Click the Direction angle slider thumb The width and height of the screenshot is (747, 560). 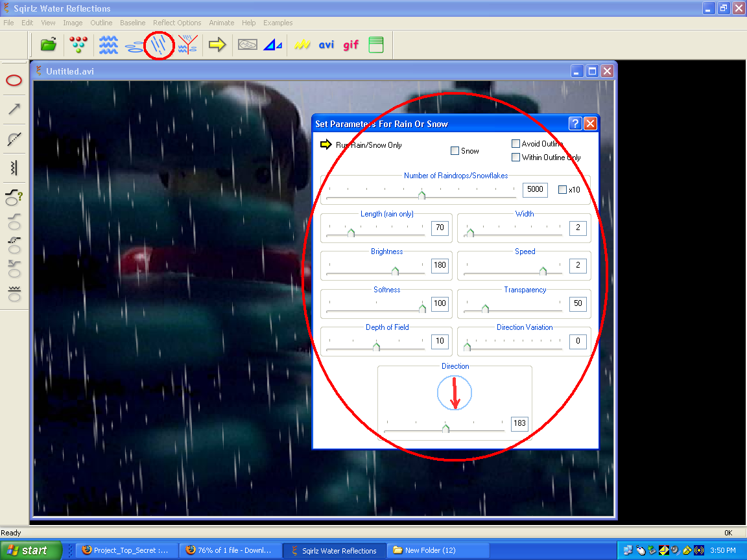tap(445, 428)
